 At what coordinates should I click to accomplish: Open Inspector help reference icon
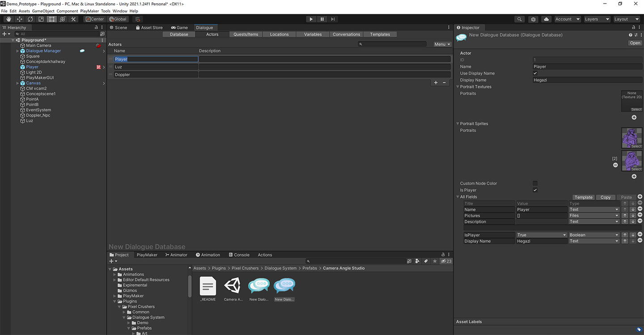pyautogui.click(x=631, y=35)
